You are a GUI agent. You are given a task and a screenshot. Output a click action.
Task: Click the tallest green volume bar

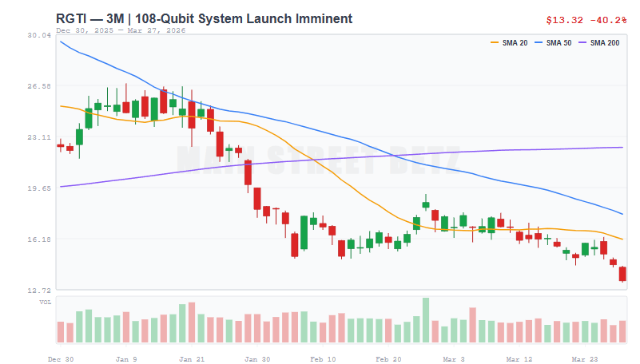[426, 320]
